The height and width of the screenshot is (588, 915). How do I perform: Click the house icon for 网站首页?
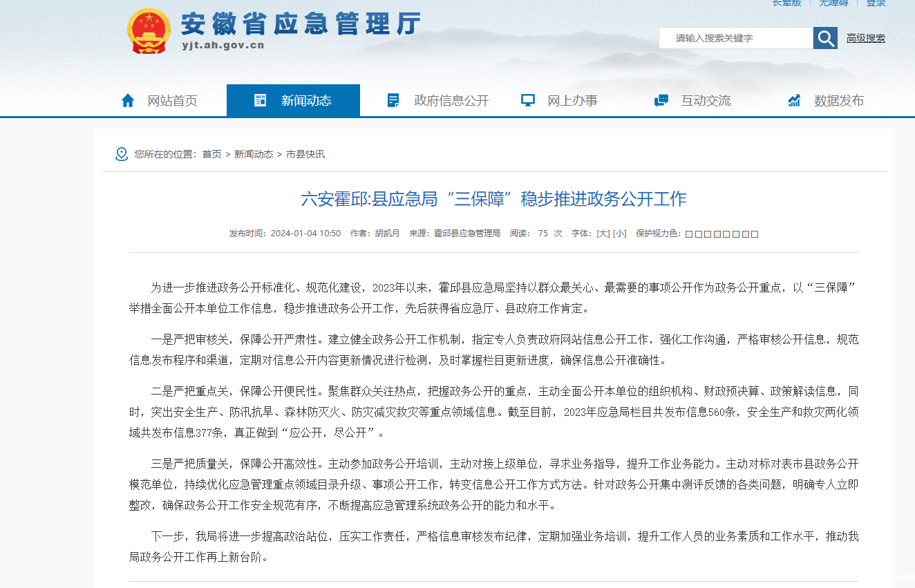[x=128, y=101]
